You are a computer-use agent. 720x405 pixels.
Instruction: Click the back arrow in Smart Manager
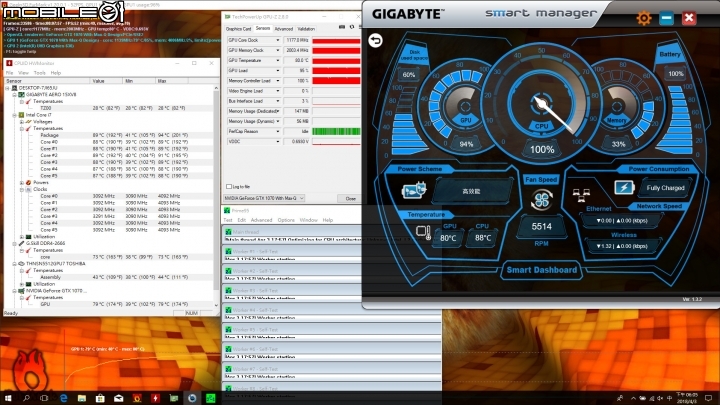[x=375, y=41]
